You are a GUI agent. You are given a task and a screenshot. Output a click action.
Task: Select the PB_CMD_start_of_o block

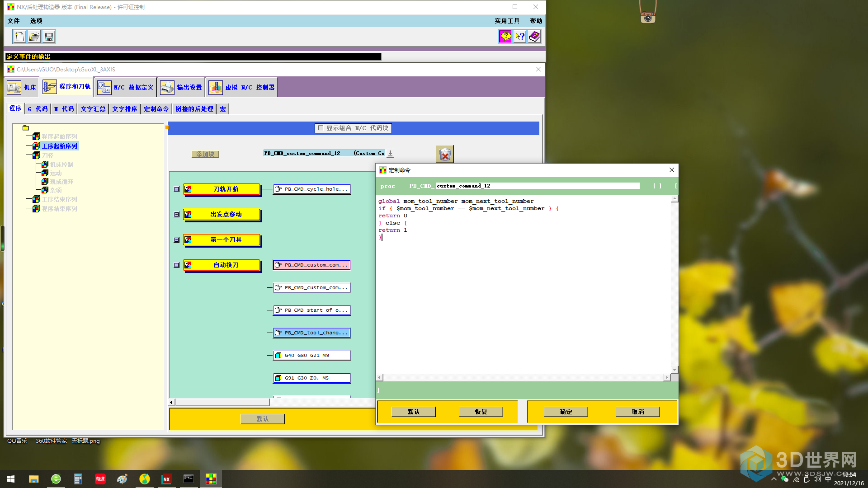tap(312, 310)
